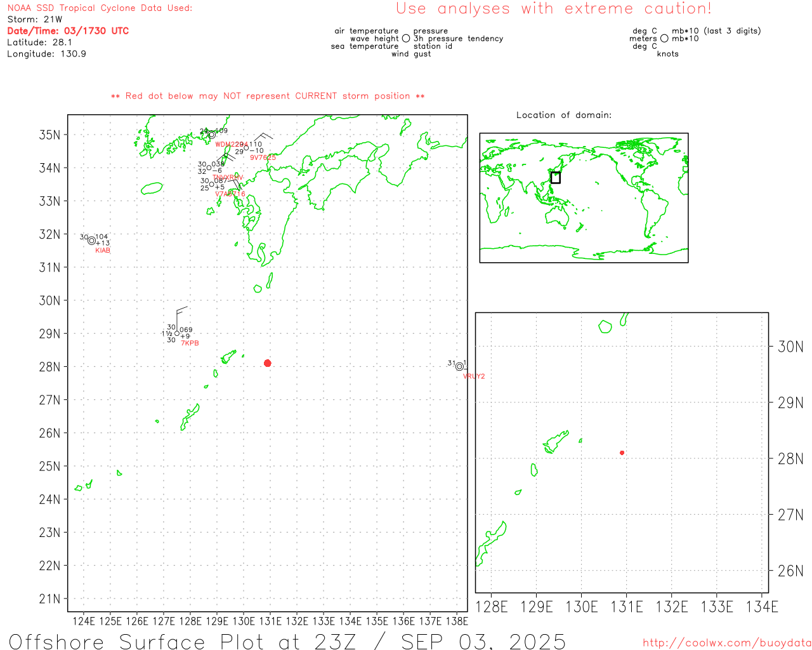Click the red dot disclaimer note above the map
812x650 pixels.
pos(268,96)
